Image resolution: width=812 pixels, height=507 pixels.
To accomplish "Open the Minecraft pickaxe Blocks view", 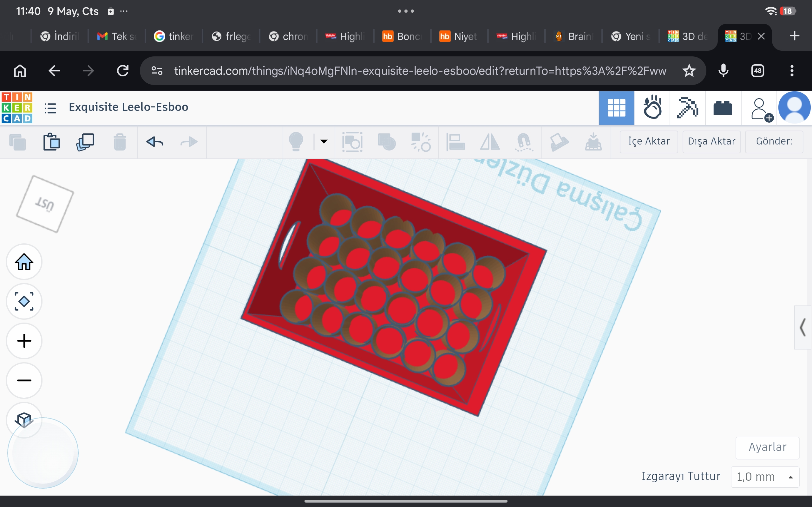I will [688, 108].
